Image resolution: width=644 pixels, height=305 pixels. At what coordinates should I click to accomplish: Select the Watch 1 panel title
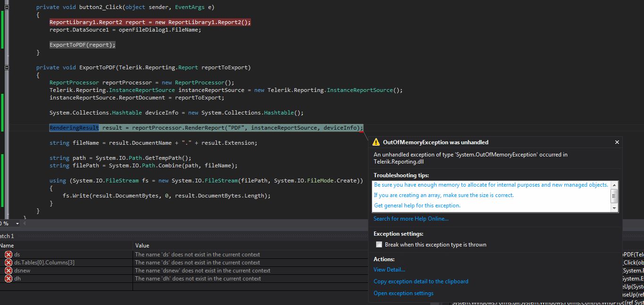pos(7,236)
